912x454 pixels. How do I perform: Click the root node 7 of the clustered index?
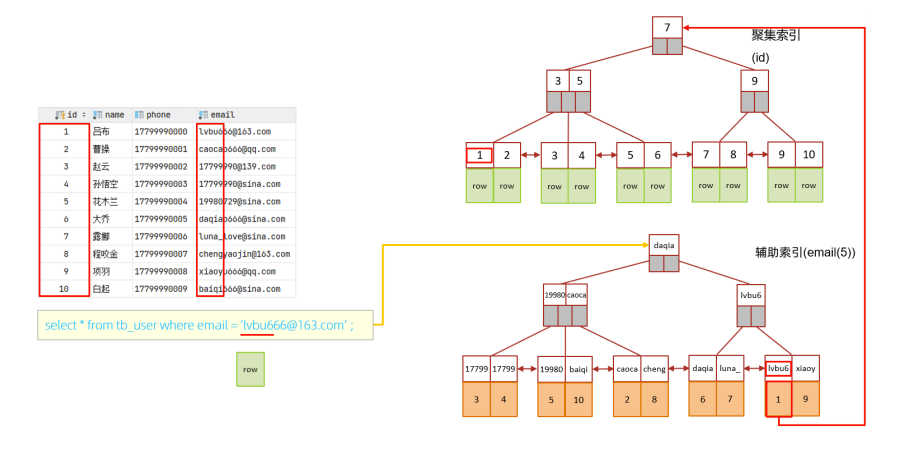tap(667, 27)
